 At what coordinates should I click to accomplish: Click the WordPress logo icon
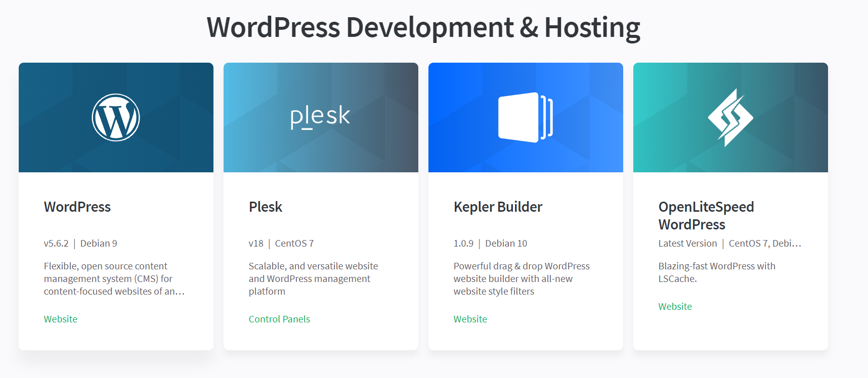[x=116, y=117]
